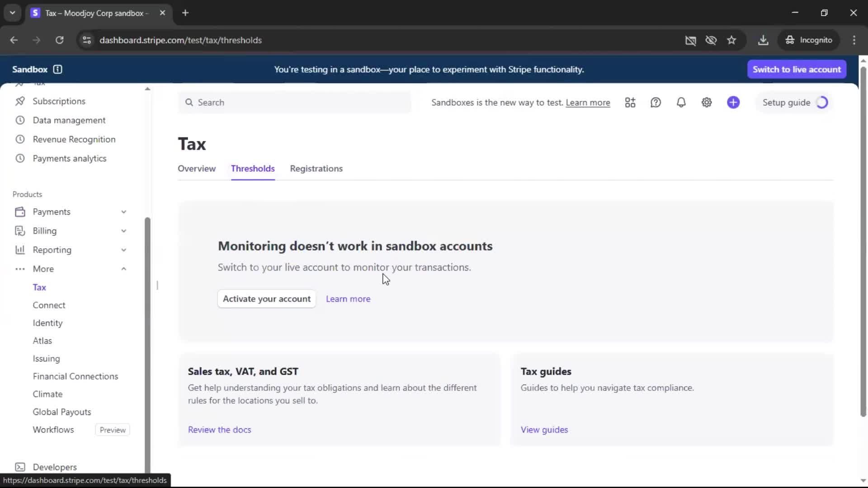Open the Setup guide progress indicator

[795, 103]
